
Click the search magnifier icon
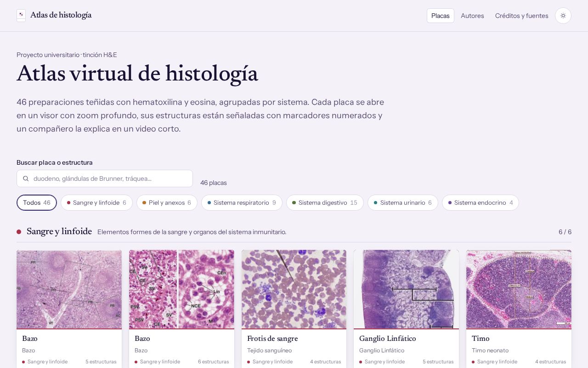[26, 178]
